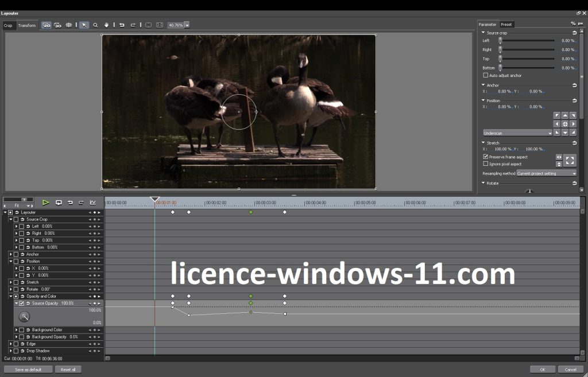588x377 pixels.
Task: Click the undo arrow in top toolbar
Action: tap(122, 25)
